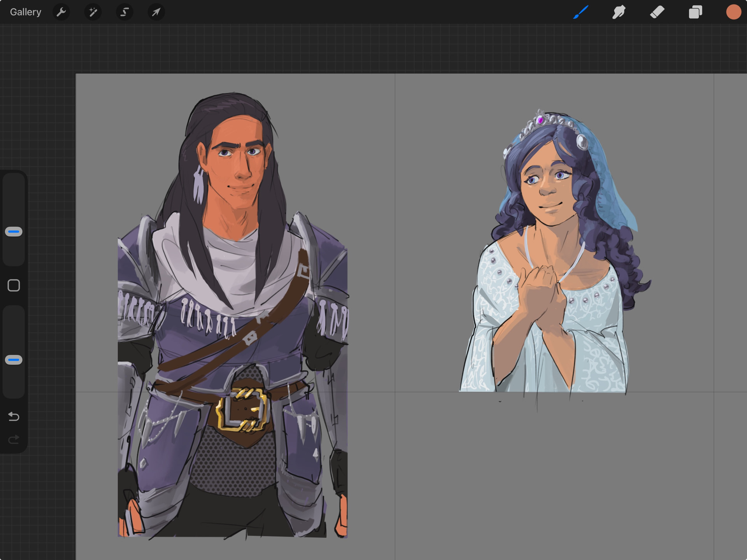The width and height of the screenshot is (747, 560).
Task: Select the Eraser tool
Action: point(657,12)
